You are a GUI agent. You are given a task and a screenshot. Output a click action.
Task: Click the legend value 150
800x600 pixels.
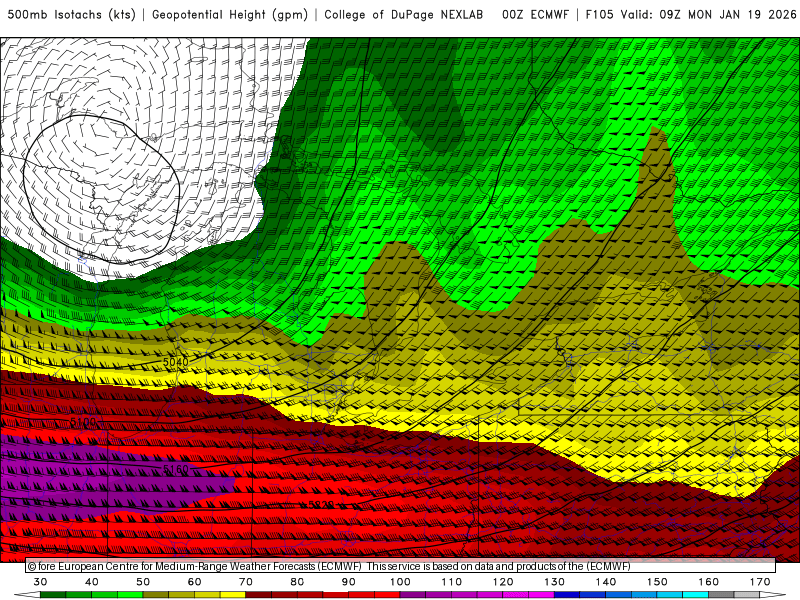click(657, 582)
